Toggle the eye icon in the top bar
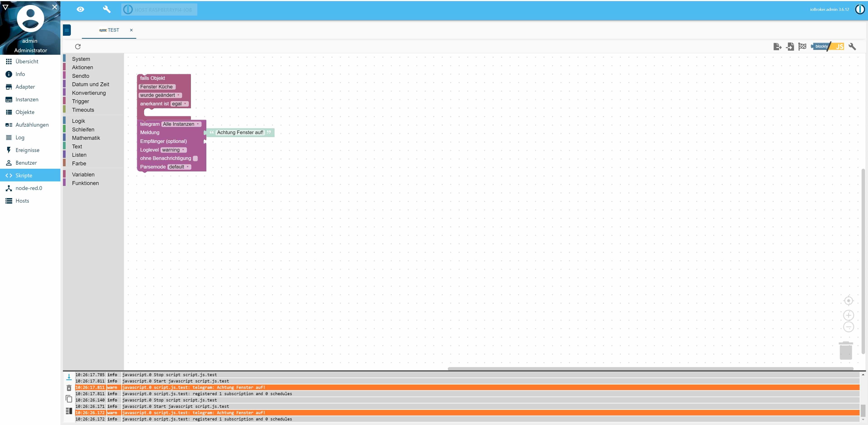This screenshot has height=425, width=868. pyautogui.click(x=80, y=9)
